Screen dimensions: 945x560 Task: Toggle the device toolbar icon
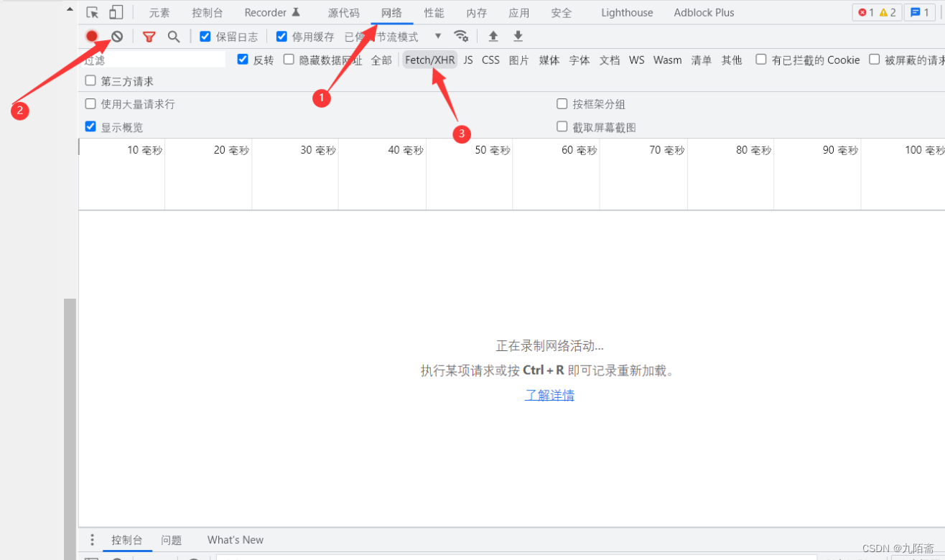pos(116,12)
